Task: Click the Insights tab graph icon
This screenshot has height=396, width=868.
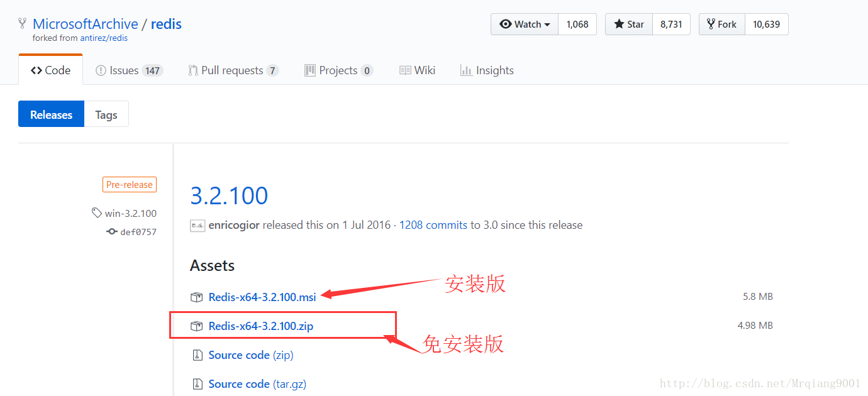Action: click(x=466, y=70)
